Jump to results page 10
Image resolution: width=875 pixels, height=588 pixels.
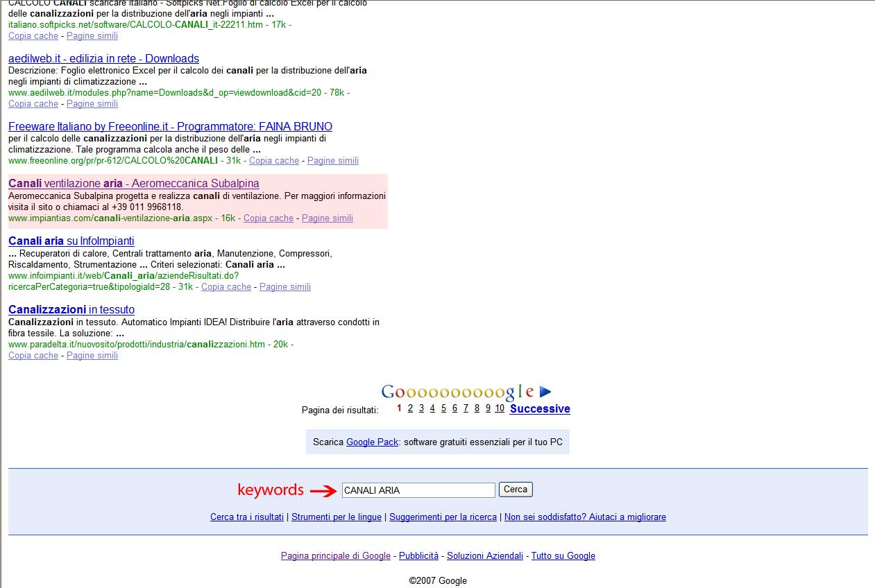(x=500, y=408)
